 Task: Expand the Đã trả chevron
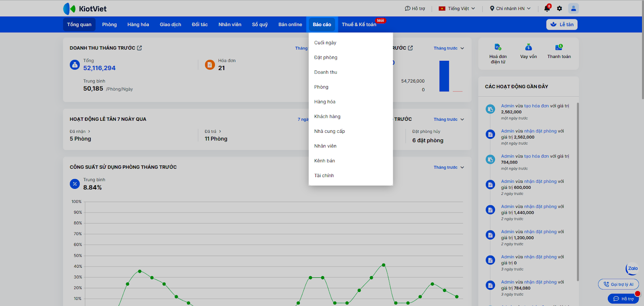click(x=220, y=132)
